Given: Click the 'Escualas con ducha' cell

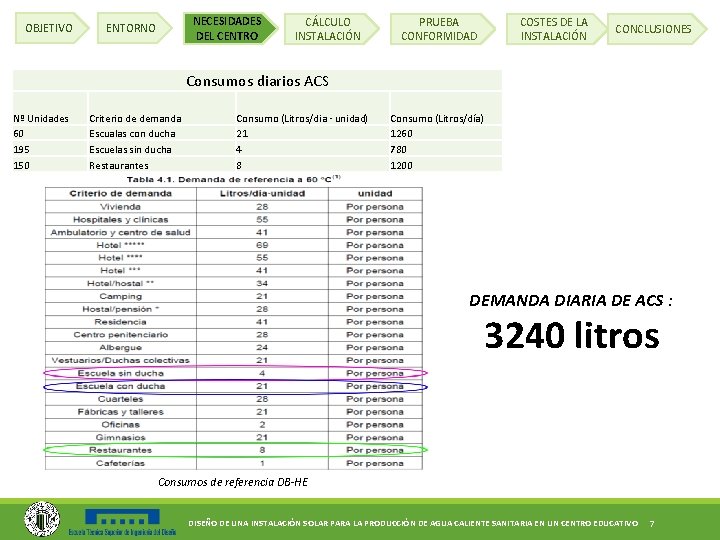Looking at the screenshot, I should 132,134.
